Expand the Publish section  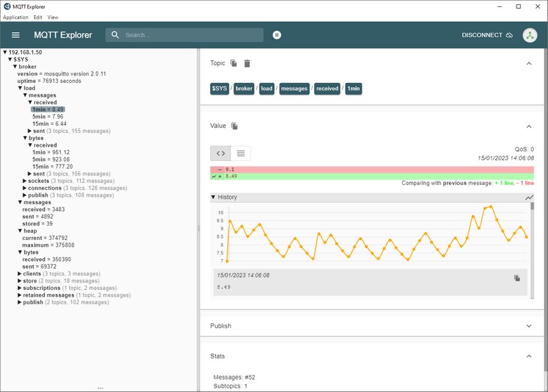point(529,326)
